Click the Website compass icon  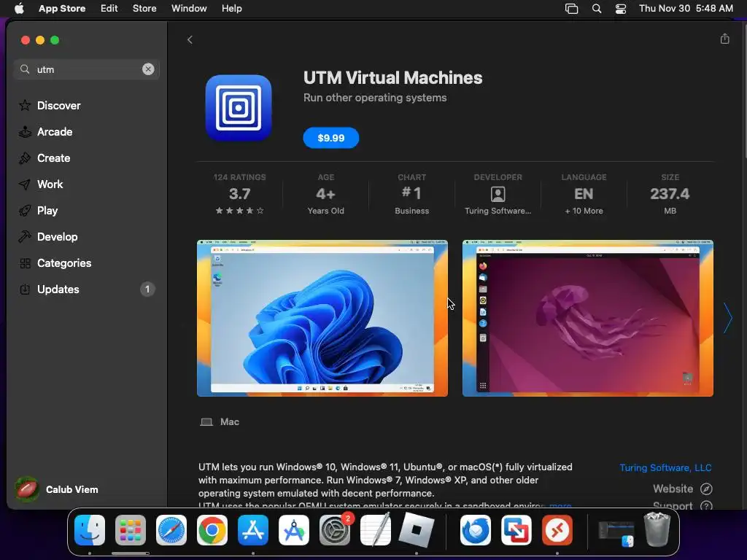[706, 489]
